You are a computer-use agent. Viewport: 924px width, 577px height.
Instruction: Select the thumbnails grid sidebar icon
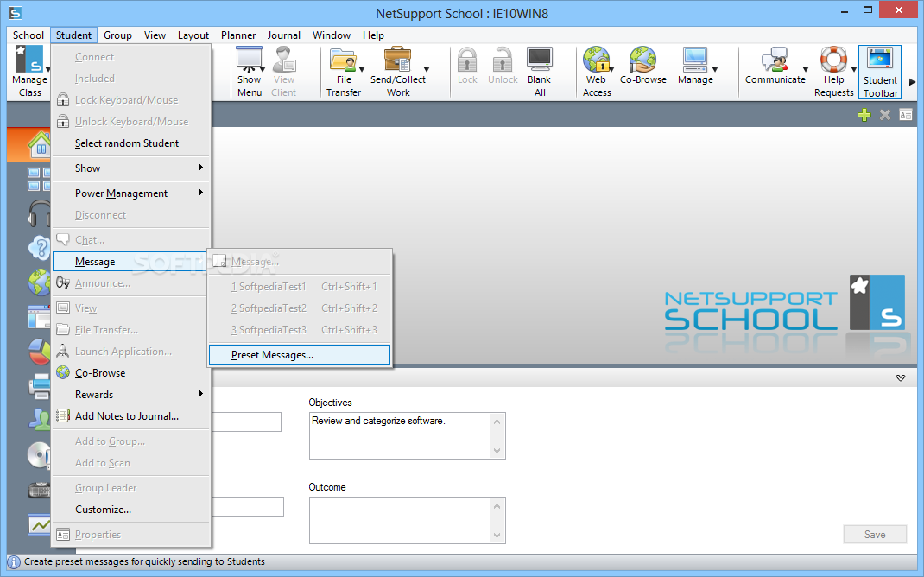40,179
